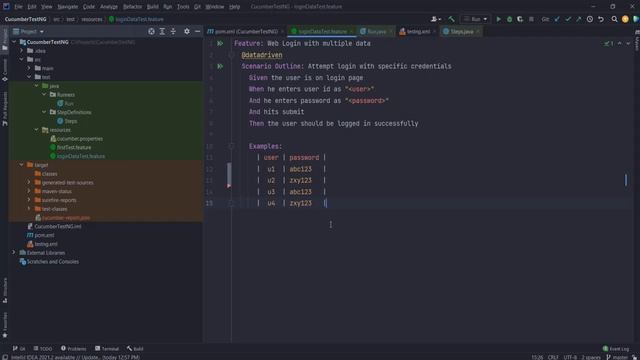
Task: Collapse the StepDefinitions package
Action: 44,112
